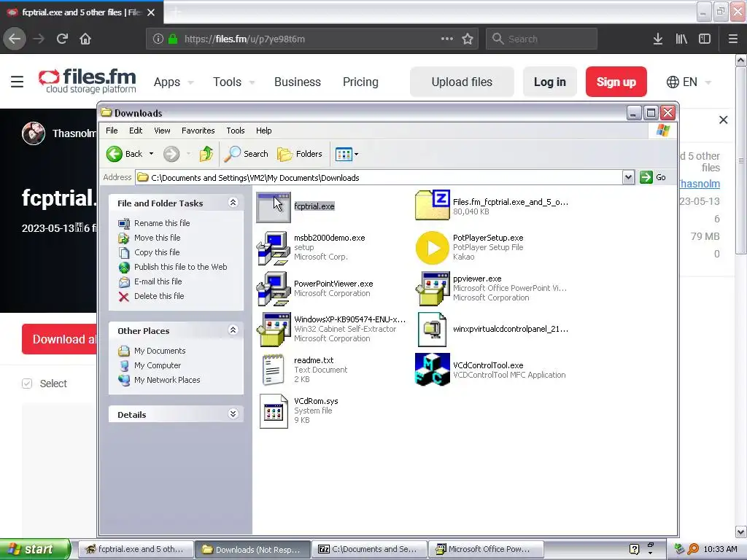Open the View menu
Image resolution: width=747 pixels, height=560 pixels.
(x=162, y=131)
